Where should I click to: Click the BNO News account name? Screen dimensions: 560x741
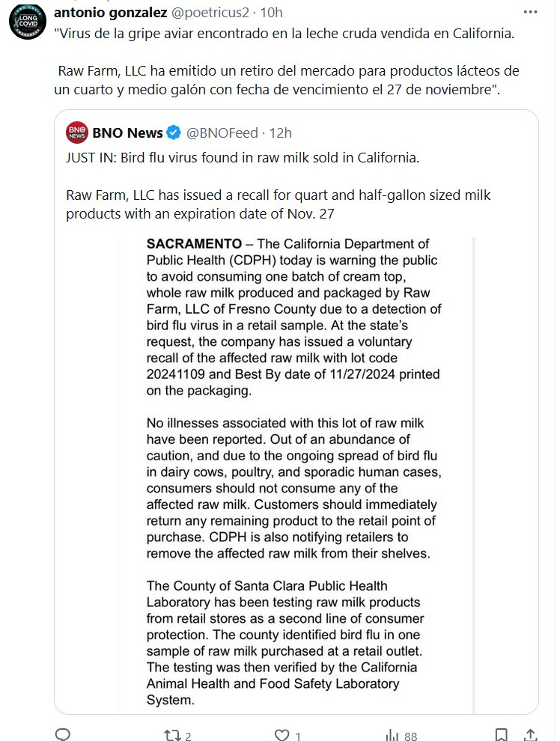pyautogui.click(x=127, y=133)
